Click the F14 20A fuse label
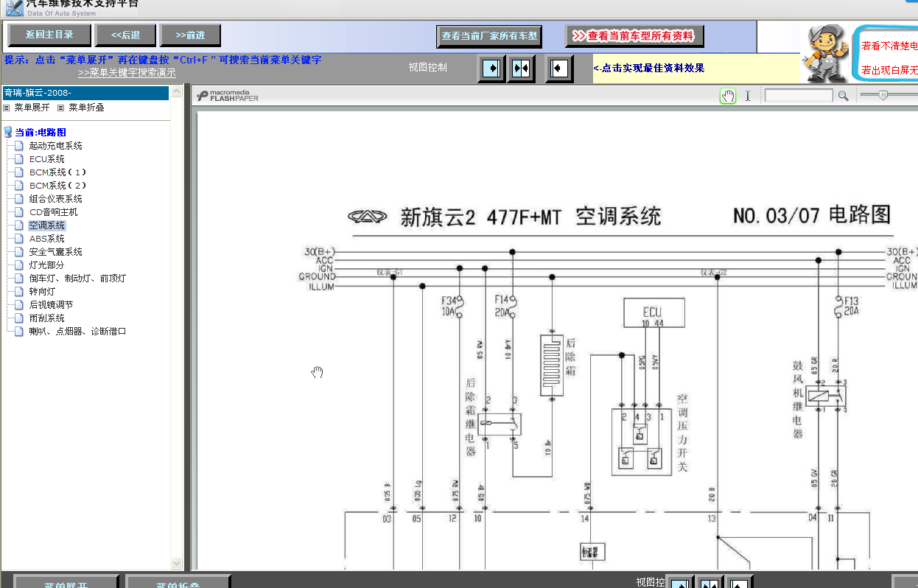Screen dimensions: 918x588 pos(502,306)
